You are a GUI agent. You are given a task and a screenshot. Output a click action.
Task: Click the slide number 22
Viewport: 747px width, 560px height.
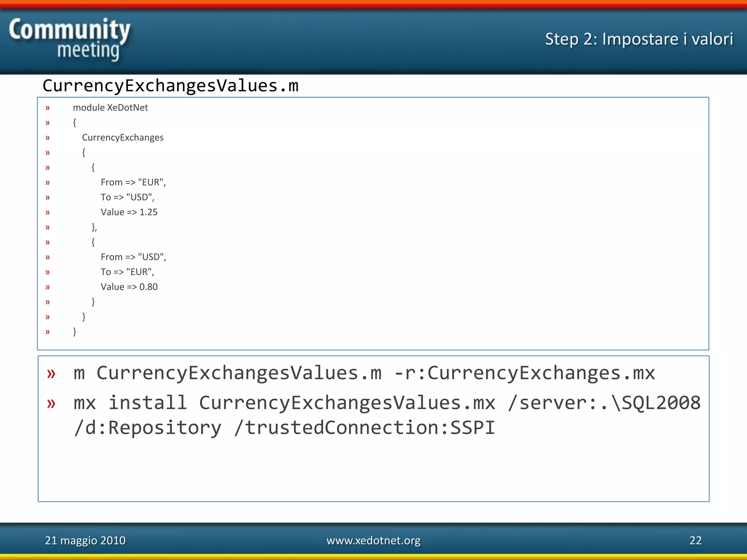pyautogui.click(x=696, y=540)
